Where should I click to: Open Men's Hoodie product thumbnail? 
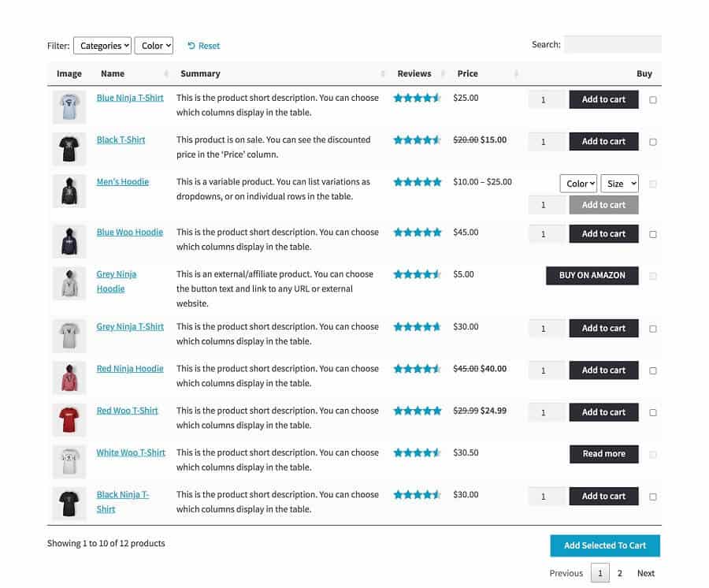[x=69, y=191]
